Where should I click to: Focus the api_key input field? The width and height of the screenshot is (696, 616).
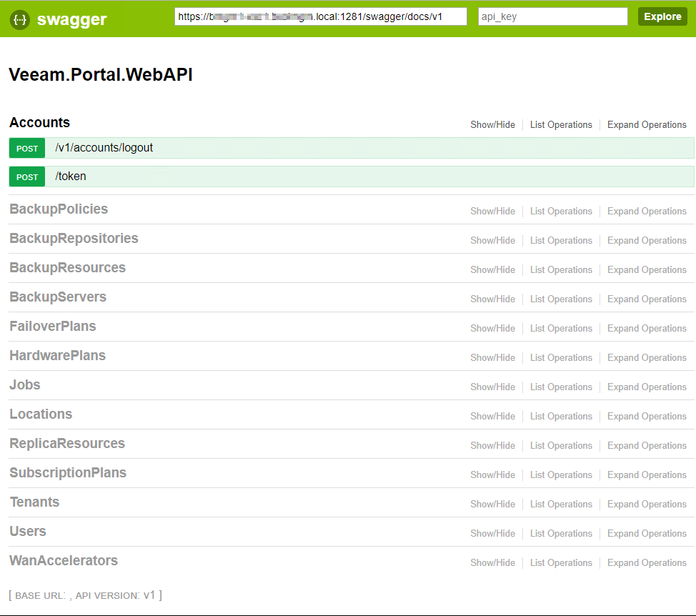tap(552, 16)
